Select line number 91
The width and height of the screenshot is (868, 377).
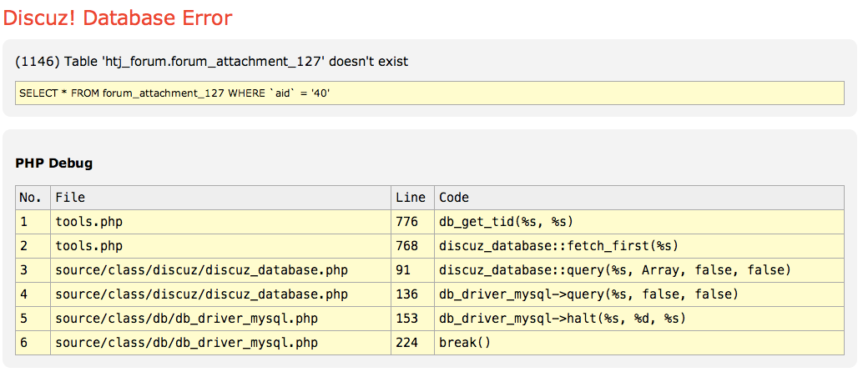click(x=403, y=270)
